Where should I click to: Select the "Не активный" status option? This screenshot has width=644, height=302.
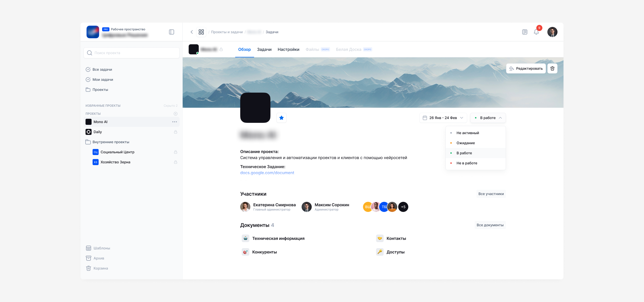point(468,133)
